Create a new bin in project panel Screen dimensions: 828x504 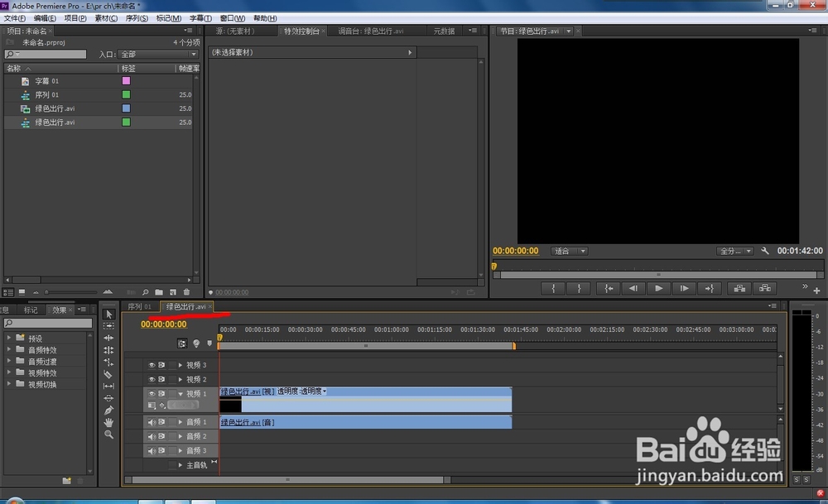pyautogui.click(x=159, y=292)
